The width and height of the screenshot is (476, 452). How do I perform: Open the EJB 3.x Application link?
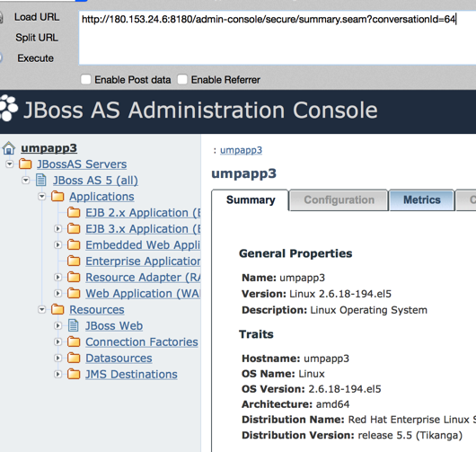(x=143, y=229)
